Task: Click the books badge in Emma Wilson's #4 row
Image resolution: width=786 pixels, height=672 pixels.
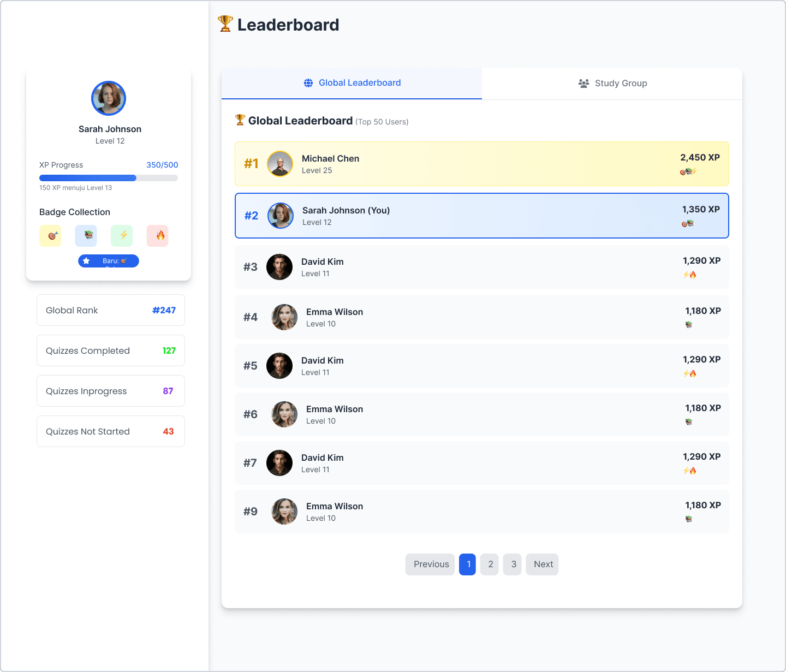Action: point(689,325)
